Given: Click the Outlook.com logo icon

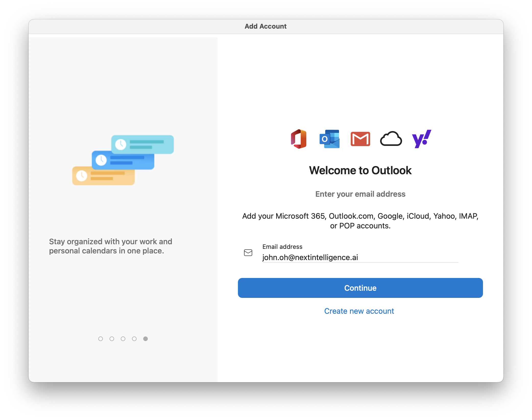Looking at the screenshot, I should tap(330, 139).
